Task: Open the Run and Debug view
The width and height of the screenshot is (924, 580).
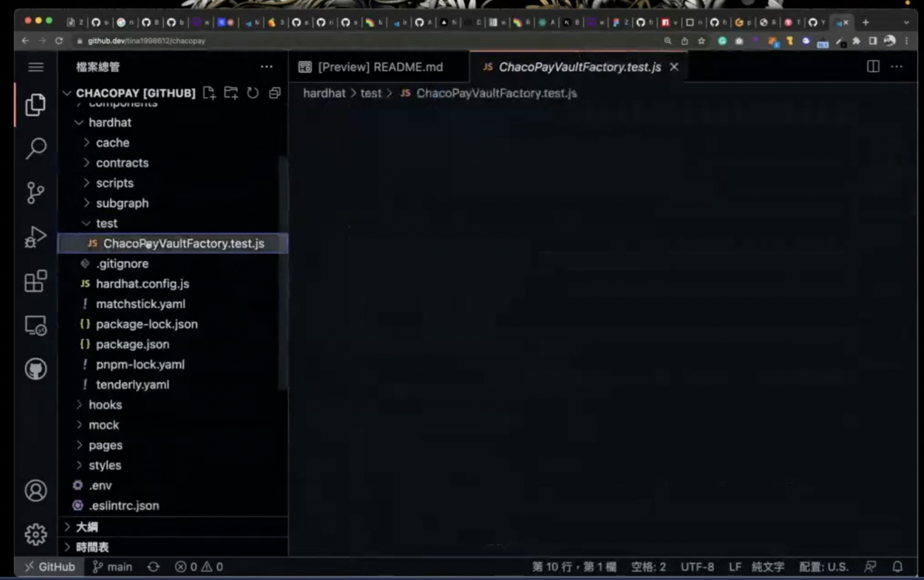Action: (x=35, y=237)
